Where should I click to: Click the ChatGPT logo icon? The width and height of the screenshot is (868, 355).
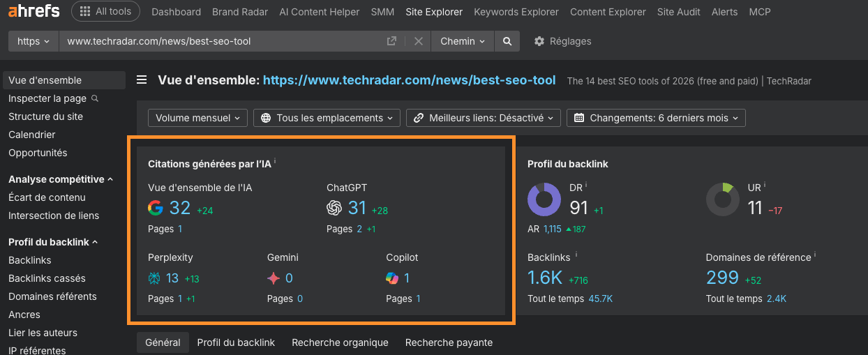335,208
